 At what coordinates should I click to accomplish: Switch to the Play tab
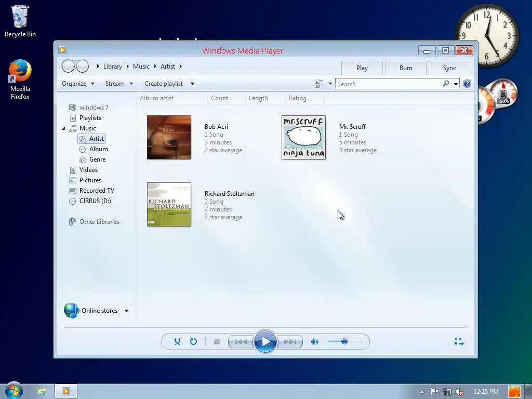[x=362, y=68]
